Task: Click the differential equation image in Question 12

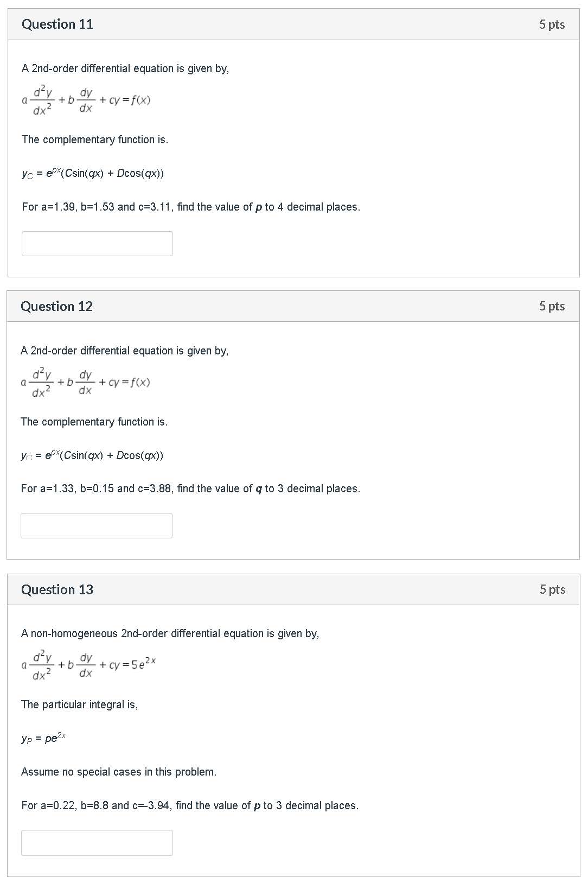Action: pos(86,383)
